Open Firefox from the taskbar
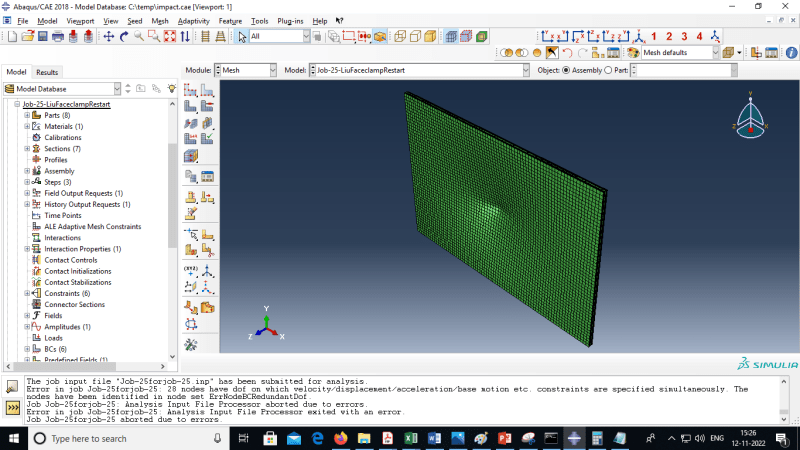This screenshot has height=450, width=800. [340, 439]
